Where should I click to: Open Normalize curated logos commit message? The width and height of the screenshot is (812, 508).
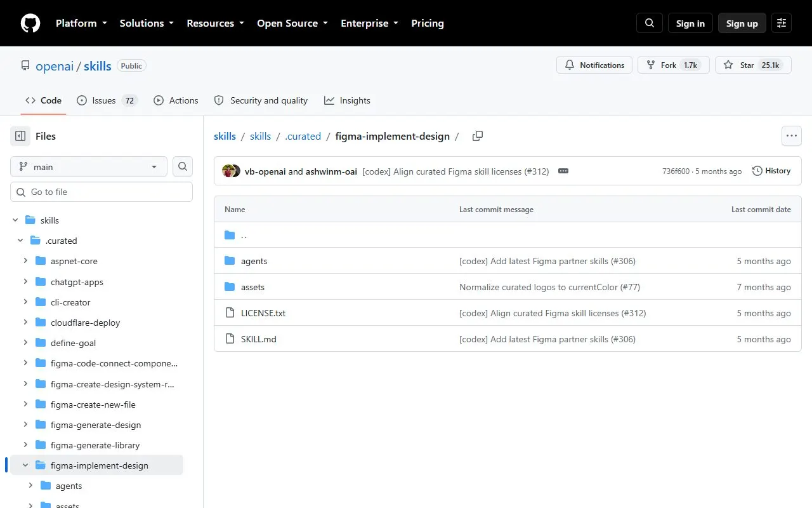coord(549,287)
